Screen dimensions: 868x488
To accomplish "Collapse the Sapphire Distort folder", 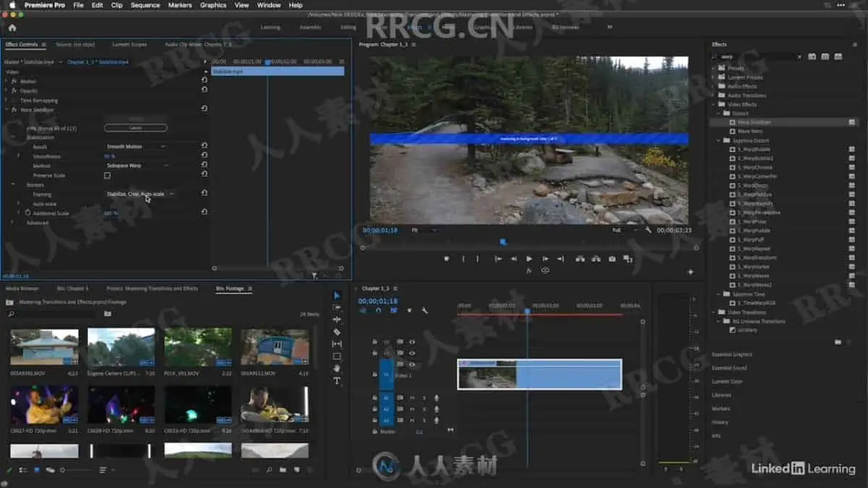I will (719, 140).
